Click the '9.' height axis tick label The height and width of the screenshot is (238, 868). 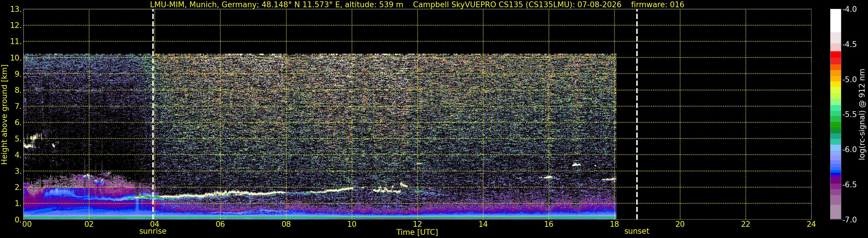point(18,74)
